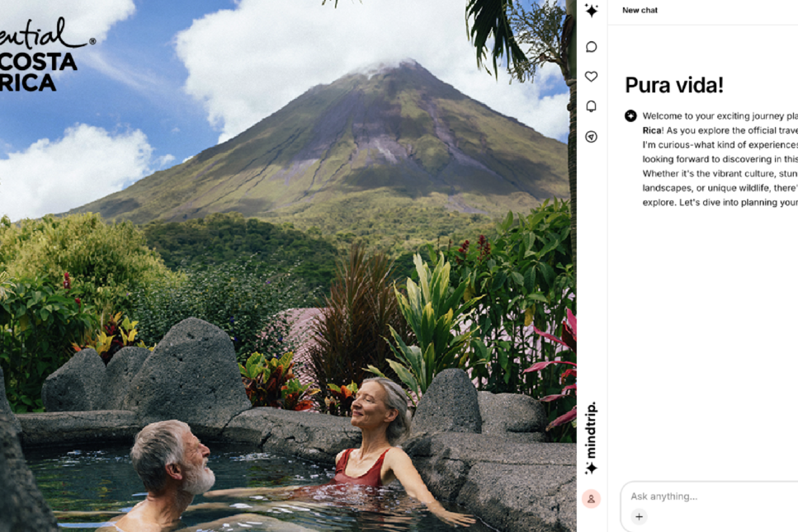Click the plus button below Ask anything
Screen dimensions: 798x532
tap(640, 517)
